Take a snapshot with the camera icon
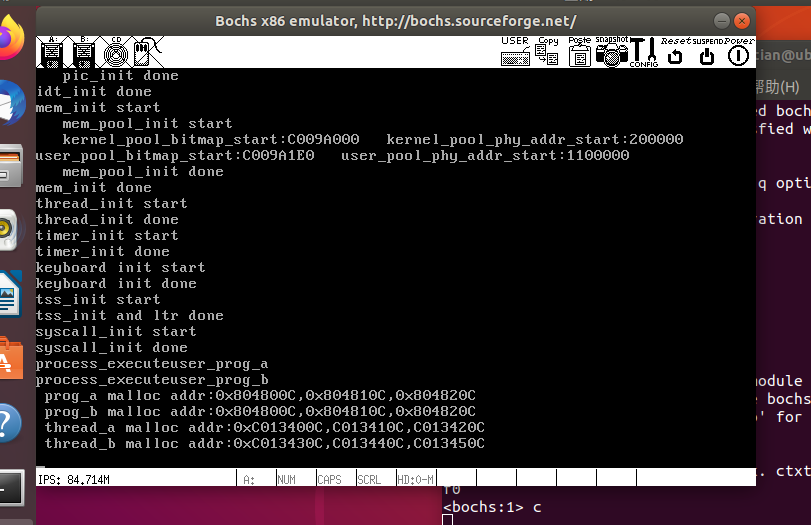Viewport: 811px width, 525px height. 611,52
